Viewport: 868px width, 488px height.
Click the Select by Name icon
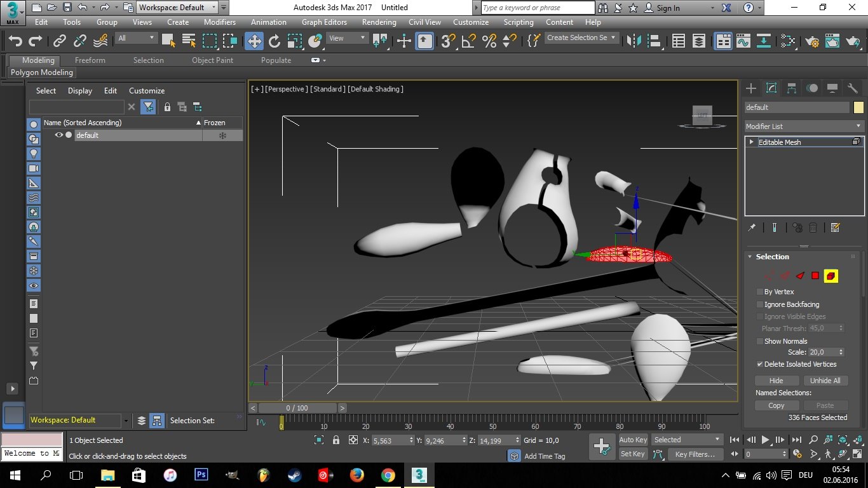pos(189,41)
